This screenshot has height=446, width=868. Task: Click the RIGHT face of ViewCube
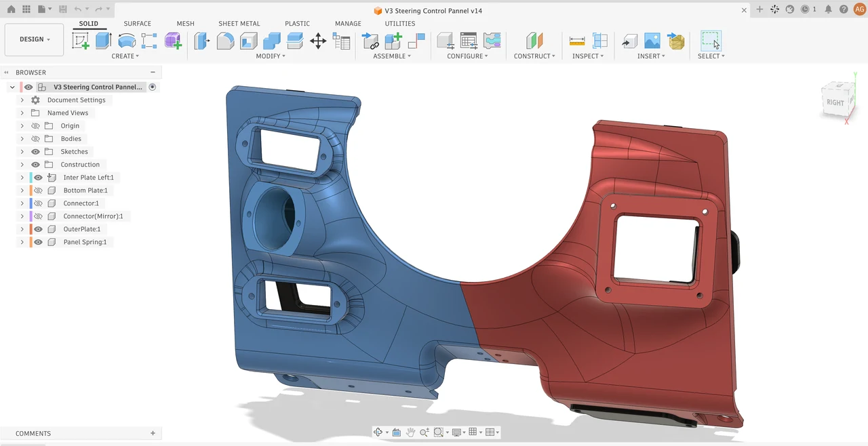point(835,102)
